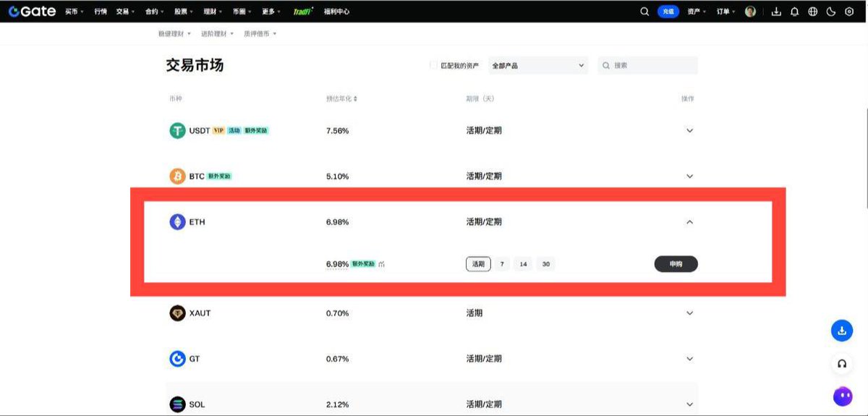Screen dimensions: 868x416
Task: Click the chart icon next to 6.98% 额外奖励
Action: pos(381,265)
